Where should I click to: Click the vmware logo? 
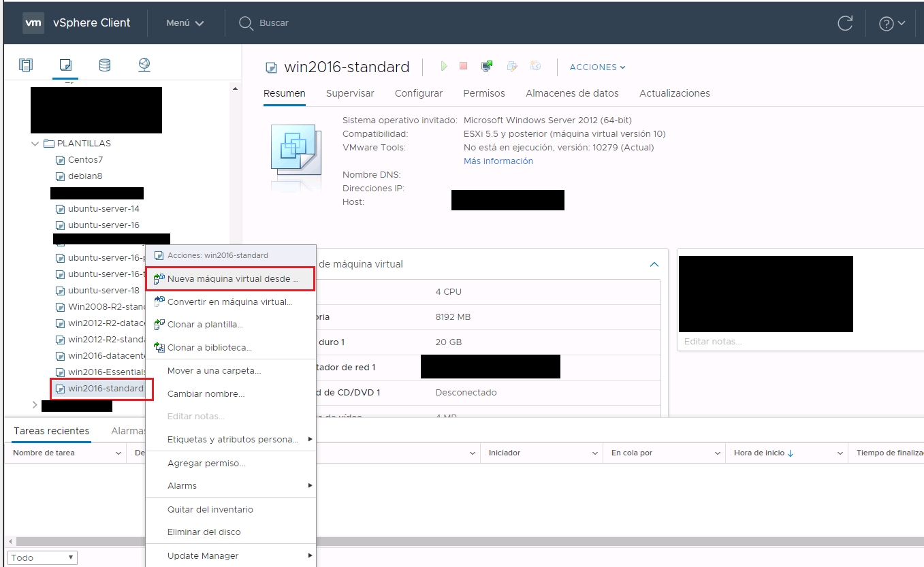(x=33, y=22)
